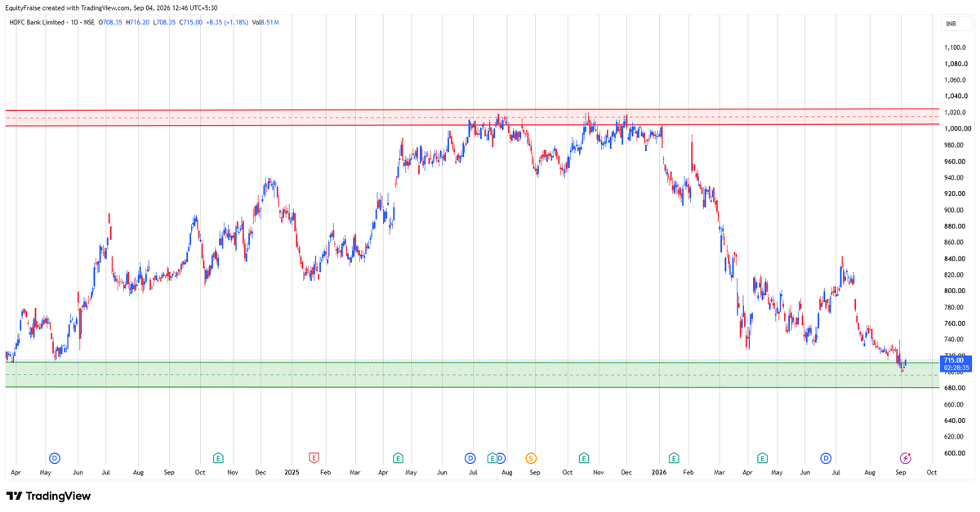
Task: Click the Oct label at the far right of time axis
Action: point(931,473)
